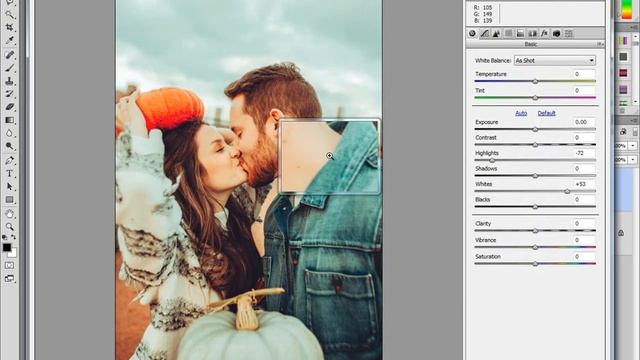This screenshot has width=640, height=360.
Task: Select the History Brush tool
Action: 9,94
